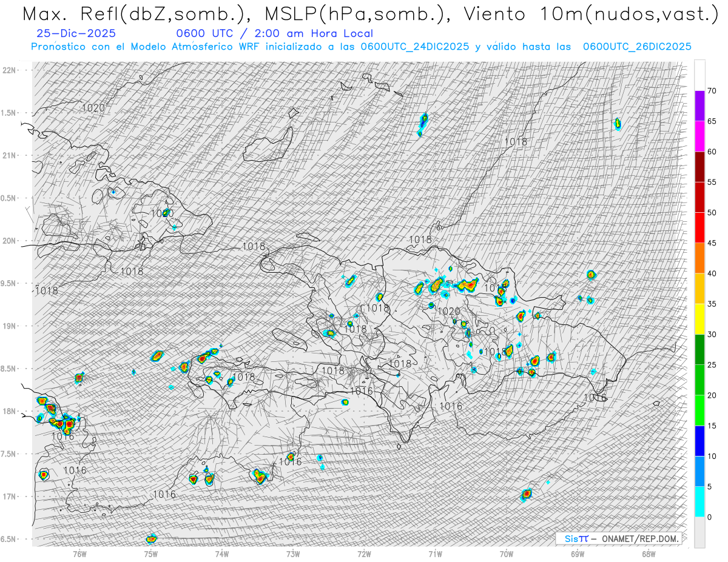Select the yellow 30-35 dBZ color band
This screenshot has width=728, height=562.
[699, 319]
